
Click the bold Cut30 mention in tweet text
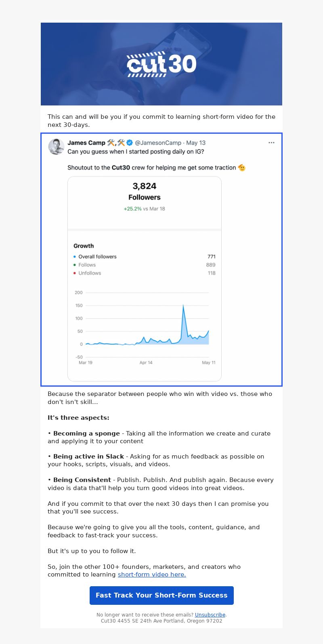click(x=121, y=167)
